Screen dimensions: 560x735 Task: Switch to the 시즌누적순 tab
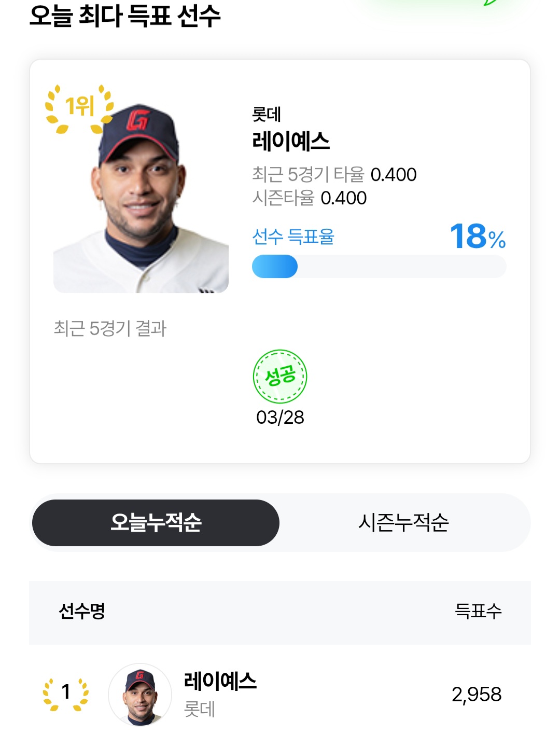click(403, 522)
